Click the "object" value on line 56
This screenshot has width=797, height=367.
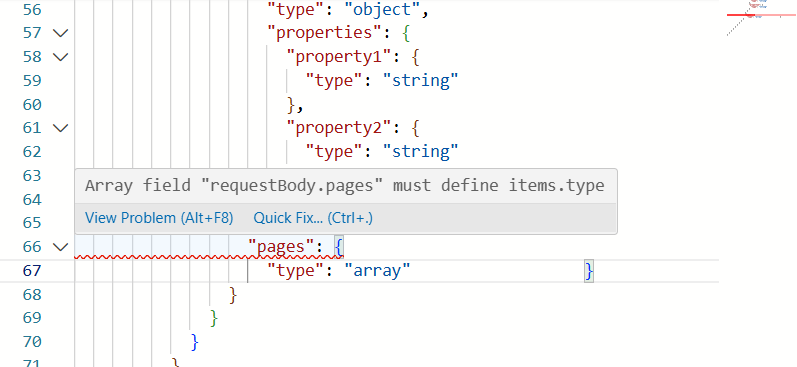click(x=382, y=9)
